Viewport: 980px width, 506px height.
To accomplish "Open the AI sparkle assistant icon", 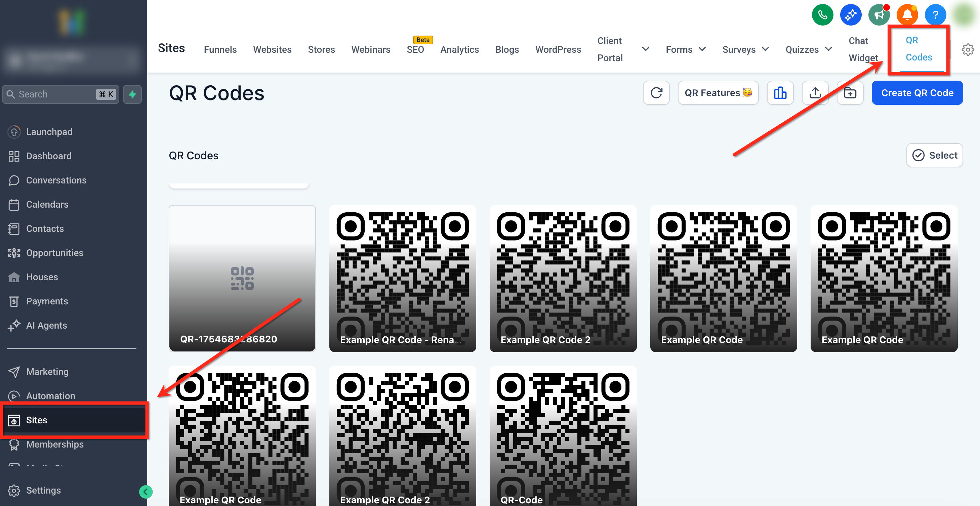I will pos(850,15).
